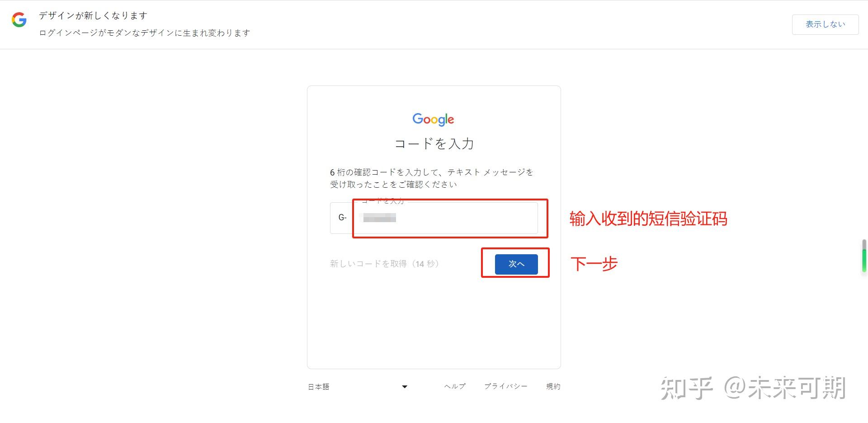Screen dimensions: 868x423
Task: Click the コードを入力 heading text
Action: 434,144
